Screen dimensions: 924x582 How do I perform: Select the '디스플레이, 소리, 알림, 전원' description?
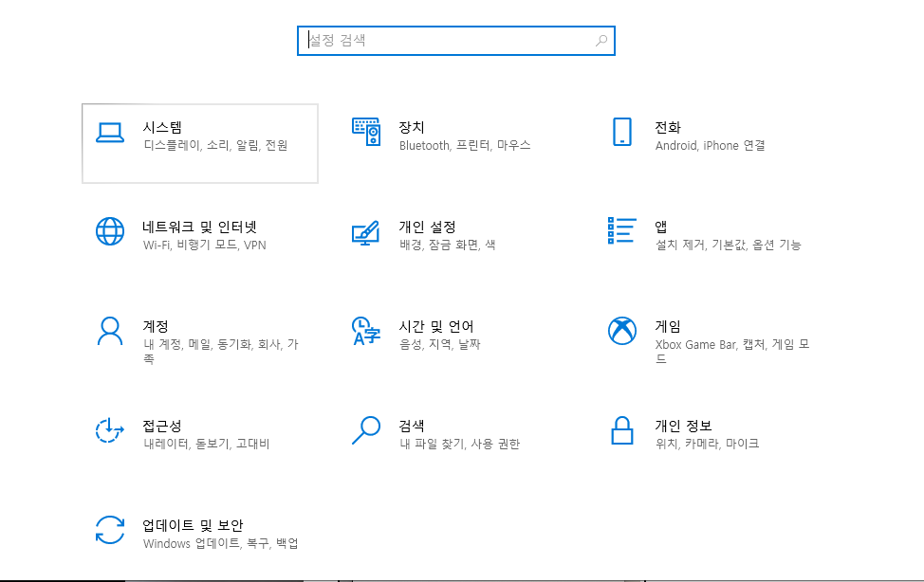click(215, 146)
